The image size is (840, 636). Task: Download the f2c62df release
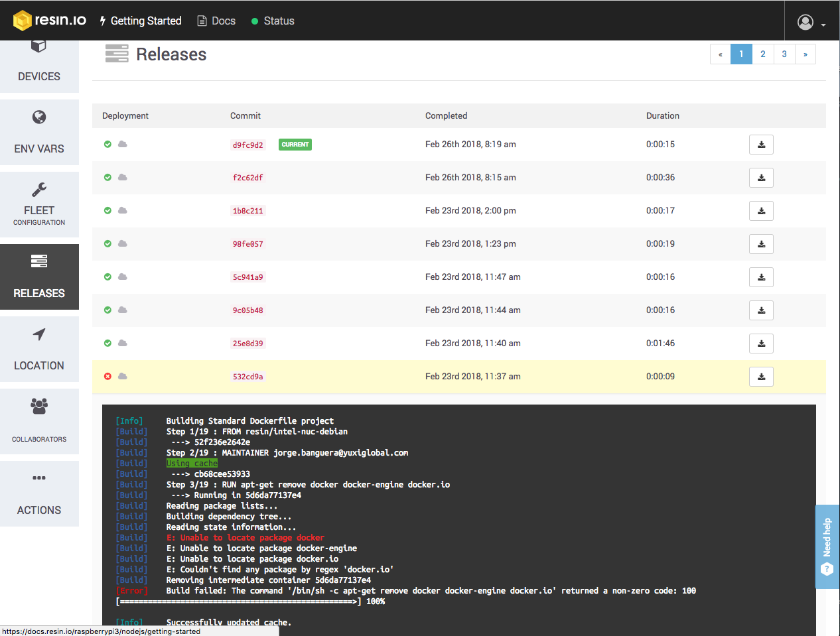click(761, 178)
